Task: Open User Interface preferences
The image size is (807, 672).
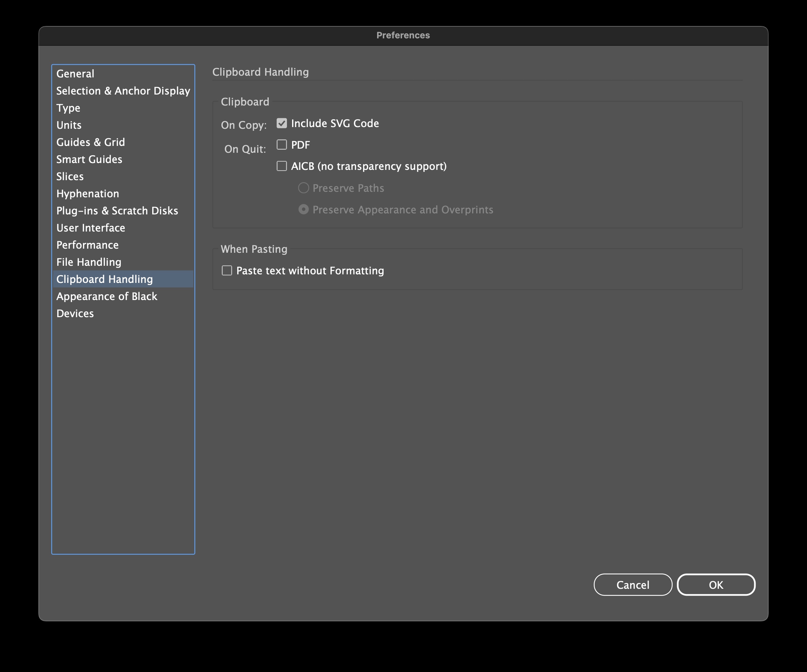Action: 91,228
